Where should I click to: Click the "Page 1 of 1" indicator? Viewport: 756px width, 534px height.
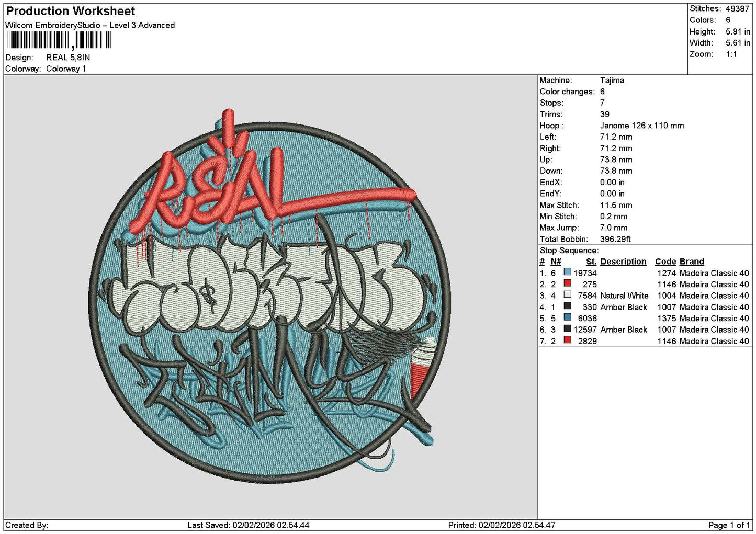729,525
